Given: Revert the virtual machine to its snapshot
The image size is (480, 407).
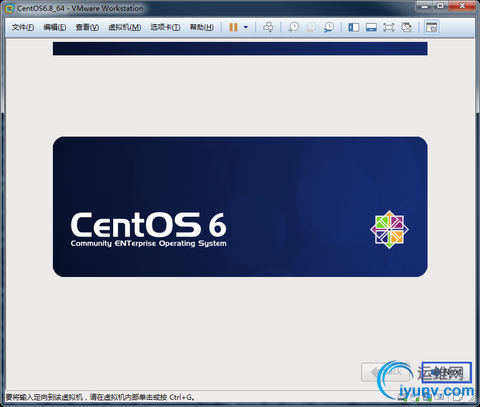Looking at the screenshot, I should (311, 27).
